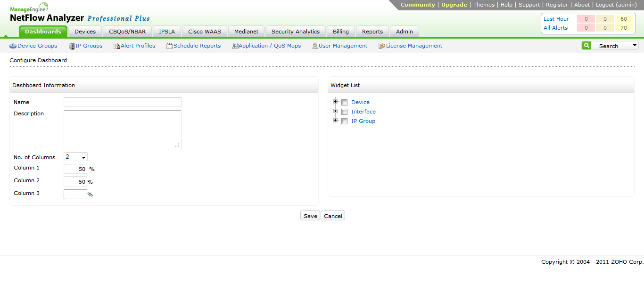644x291 pixels.
Task: Switch to the Dashboards tab
Action: (43, 32)
